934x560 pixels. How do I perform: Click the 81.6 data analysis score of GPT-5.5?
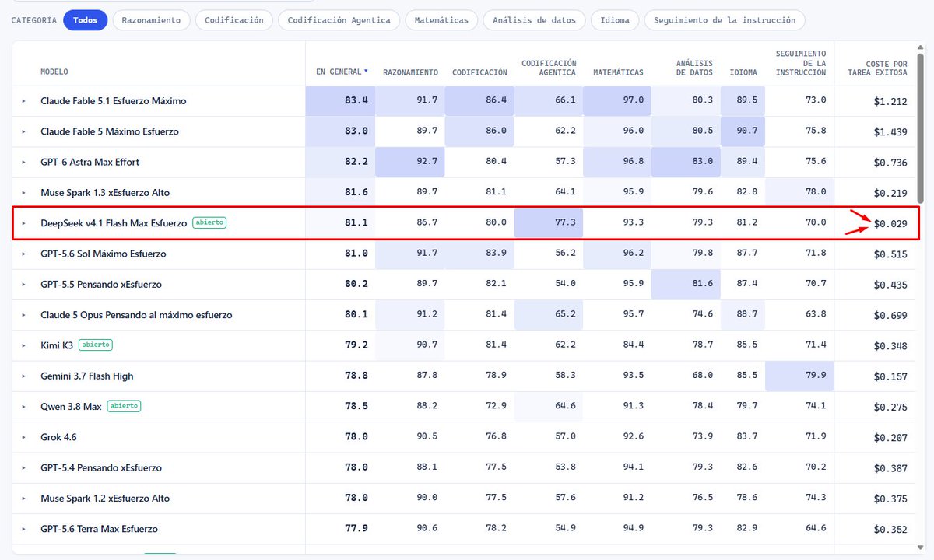coord(702,285)
